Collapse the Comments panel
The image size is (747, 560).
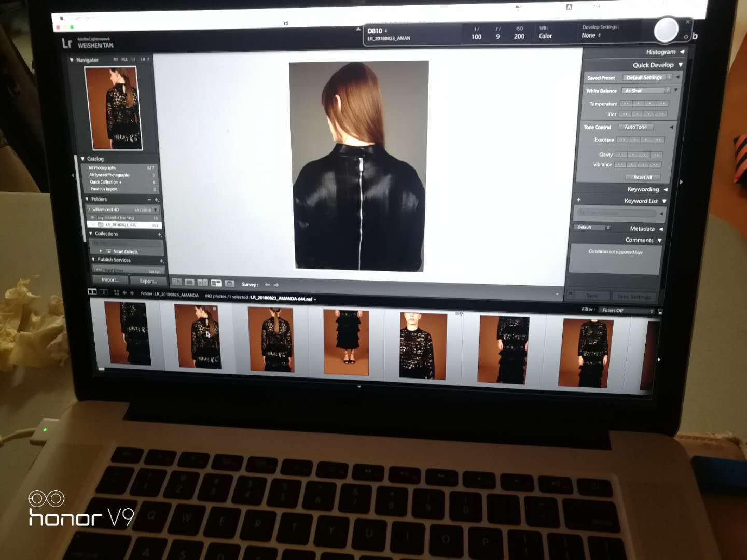(660, 241)
